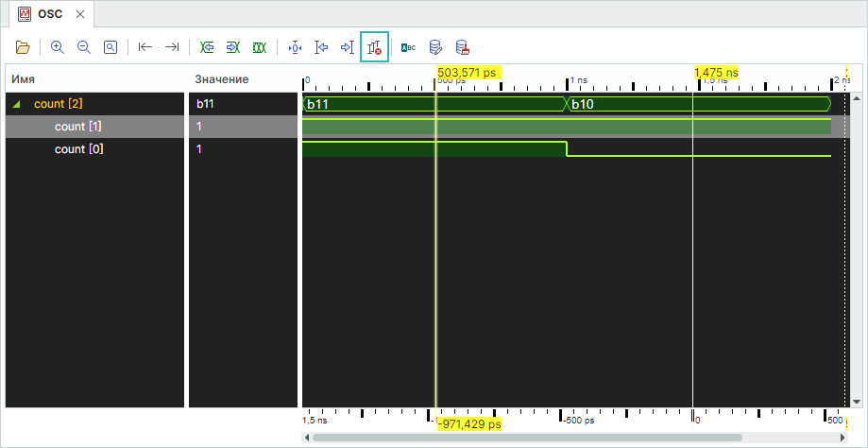Select the count [0] signal row
The height and width of the screenshot is (448, 868).
click(x=78, y=149)
